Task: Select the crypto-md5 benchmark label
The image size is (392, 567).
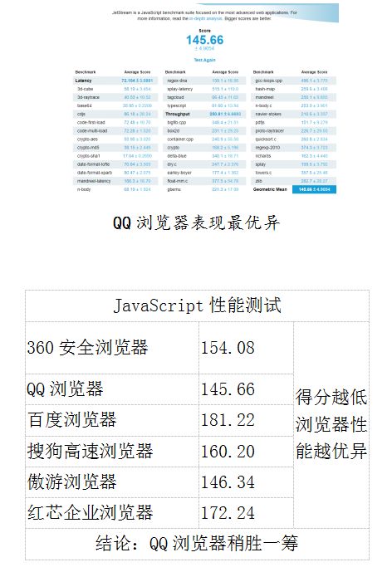Action: tap(88, 148)
